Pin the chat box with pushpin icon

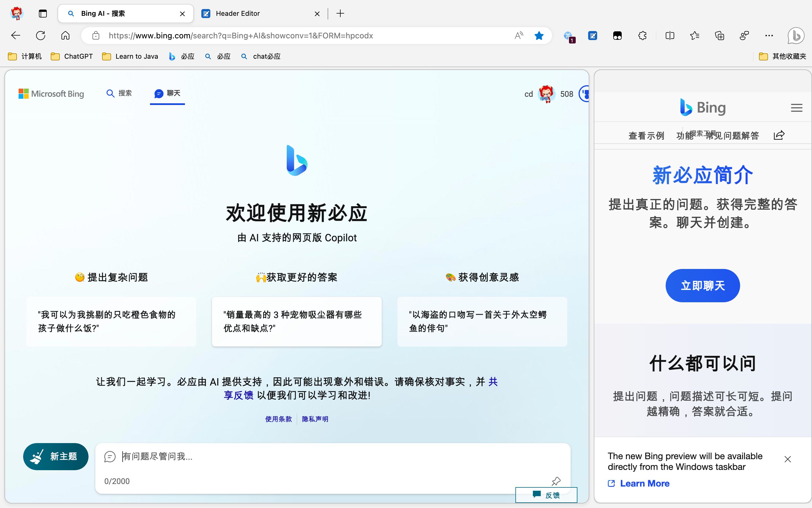click(556, 481)
